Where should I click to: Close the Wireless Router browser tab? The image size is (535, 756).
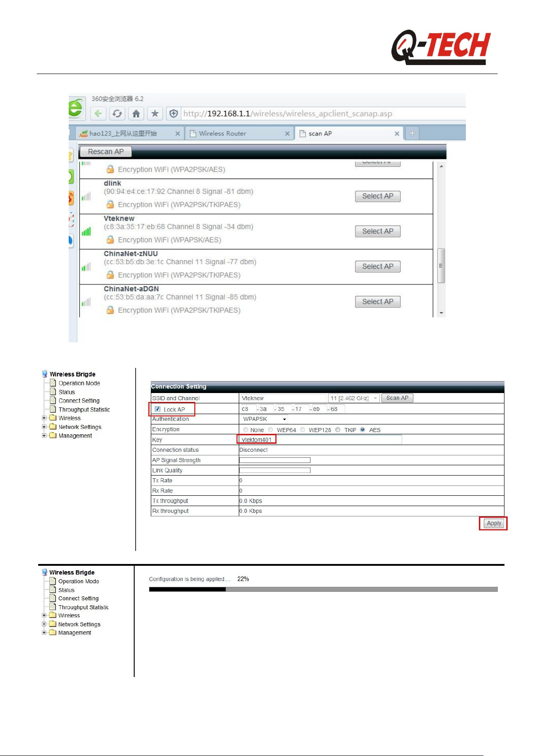[287, 134]
